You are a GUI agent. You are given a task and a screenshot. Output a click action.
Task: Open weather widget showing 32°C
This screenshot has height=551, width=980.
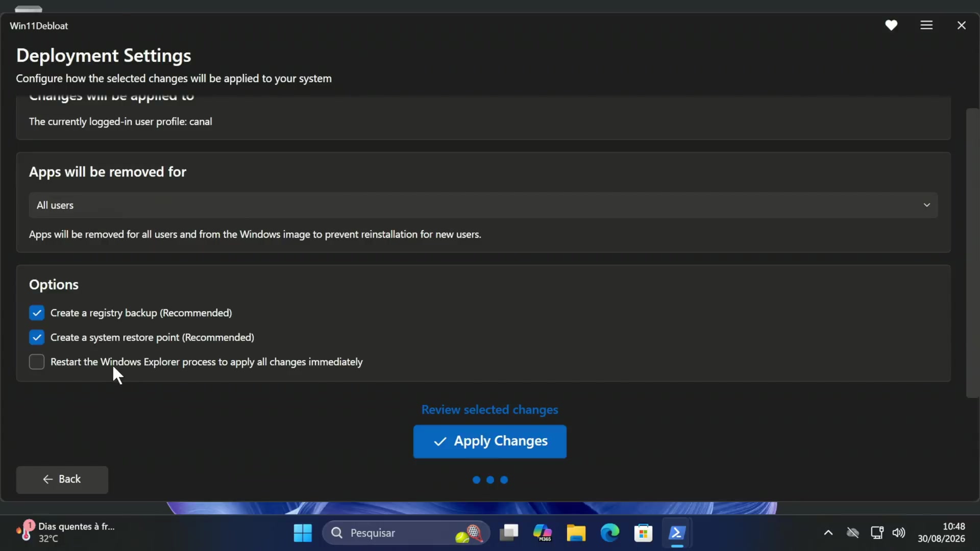pos(65,533)
